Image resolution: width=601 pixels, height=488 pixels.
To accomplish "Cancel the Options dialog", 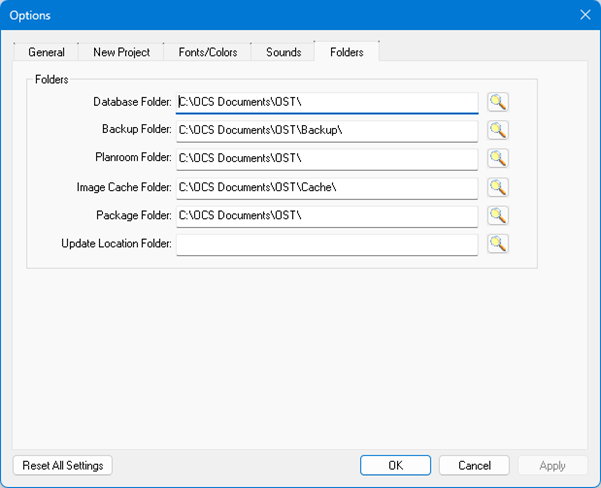I will pos(474,465).
